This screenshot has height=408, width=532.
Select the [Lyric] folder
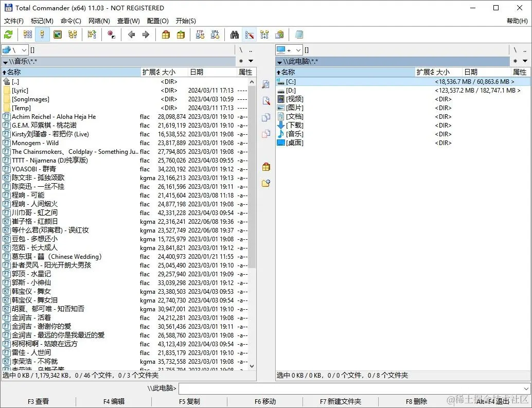(125, 91)
